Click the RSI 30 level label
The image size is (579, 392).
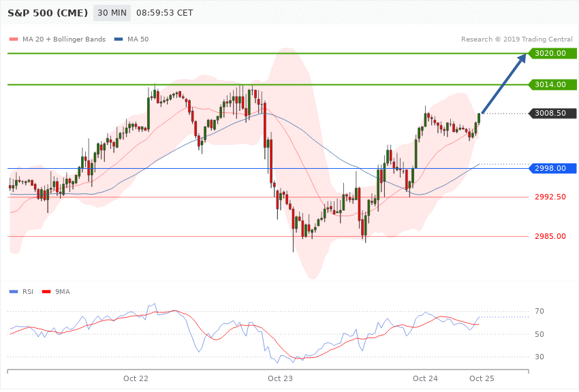pyautogui.click(x=539, y=357)
